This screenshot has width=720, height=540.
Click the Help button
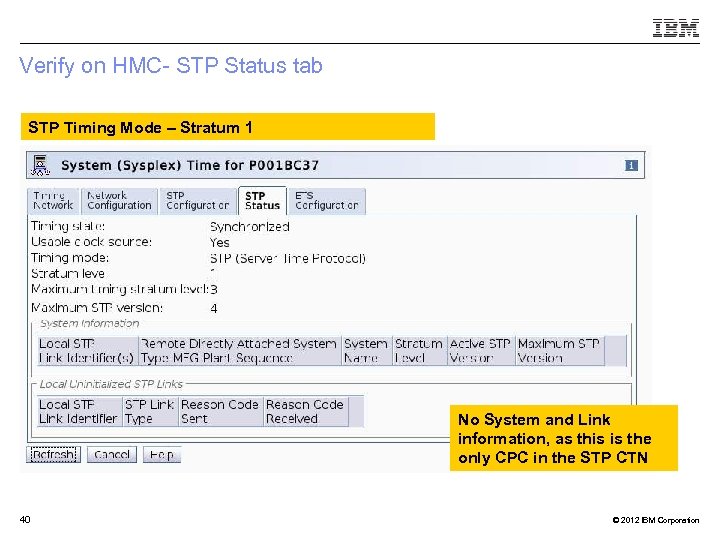162,455
